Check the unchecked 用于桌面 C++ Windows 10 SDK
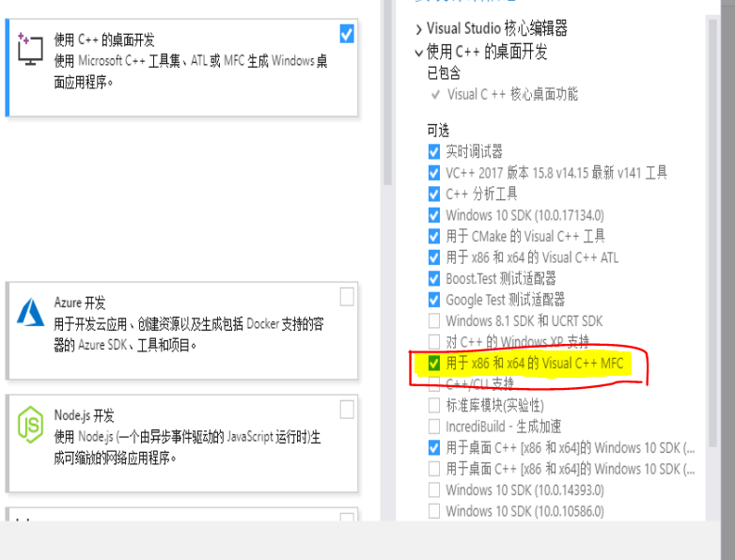The height and width of the screenshot is (560, 735). pos(434,469)
